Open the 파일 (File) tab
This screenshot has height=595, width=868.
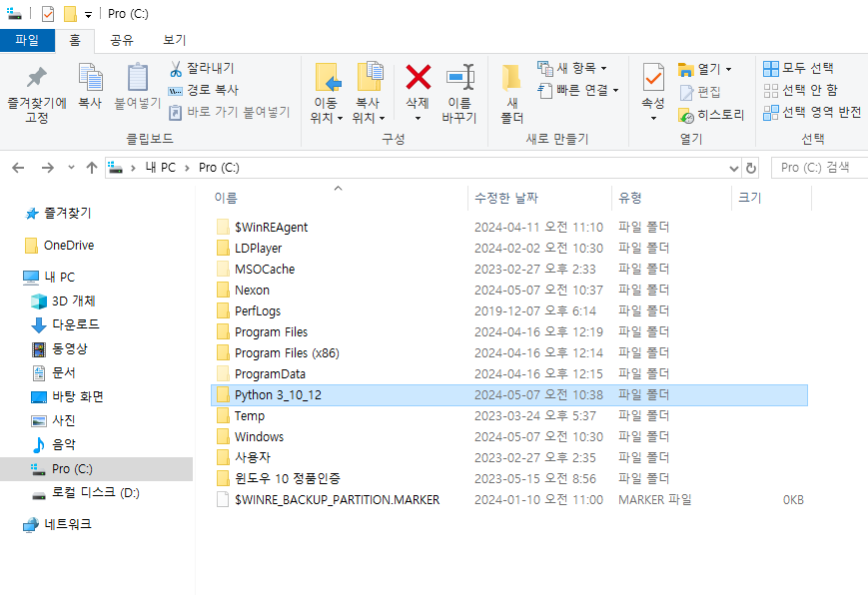pyautogui.click(x=27, y=40)
